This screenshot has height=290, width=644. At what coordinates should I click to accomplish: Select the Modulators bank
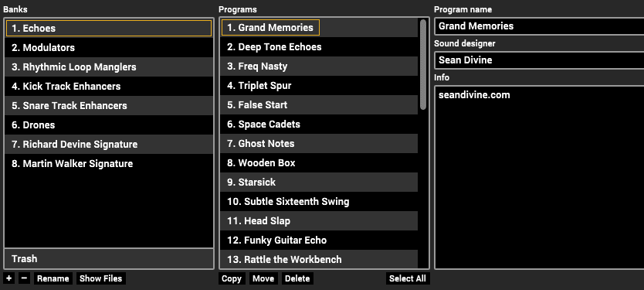pyautogui.click(x=109, y=48)
